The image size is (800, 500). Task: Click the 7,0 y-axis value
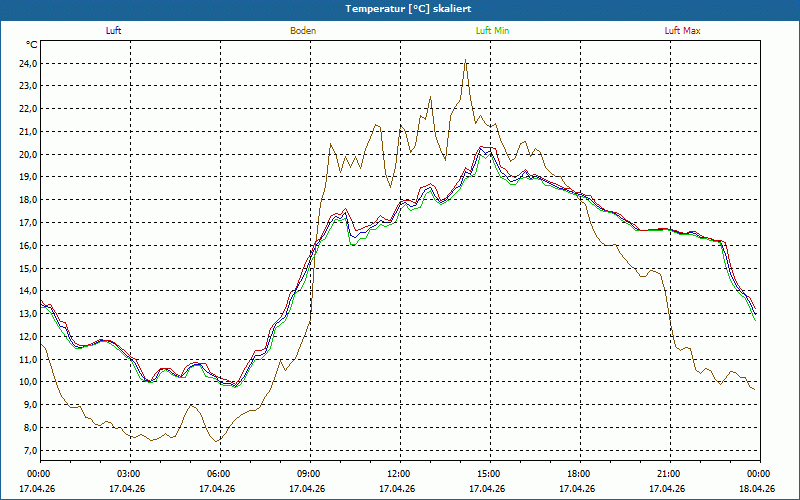coord(30,451)
